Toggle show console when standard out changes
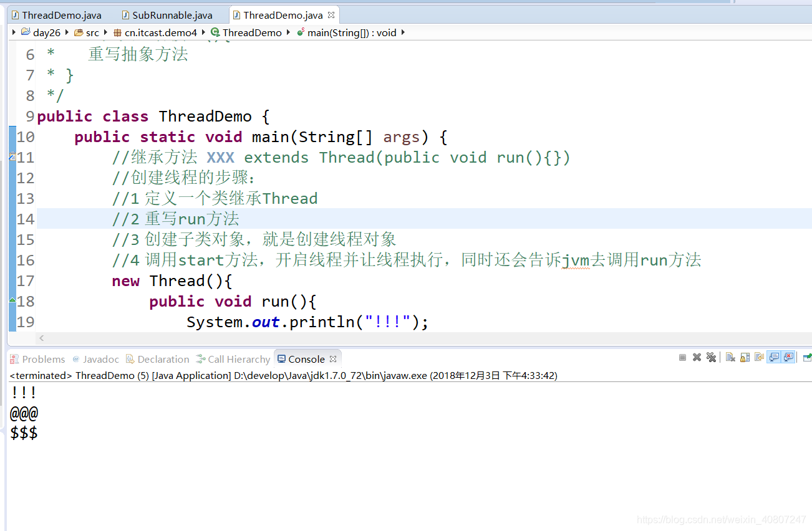Image resolution: width=812 pixels, height=531 pixels. (x=774, y=357)
